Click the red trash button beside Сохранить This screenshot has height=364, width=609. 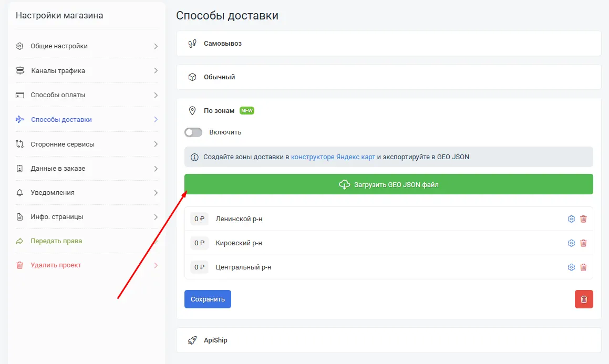[584, 299]
